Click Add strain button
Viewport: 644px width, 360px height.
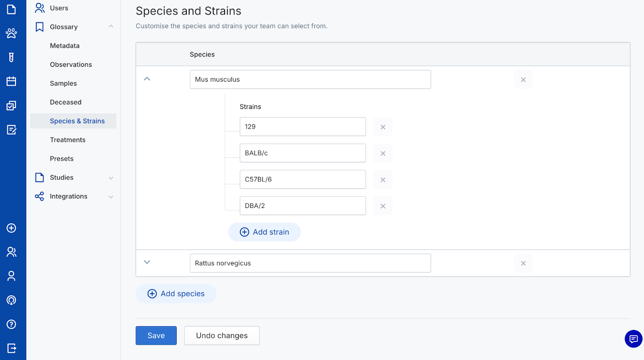[264, 232]
